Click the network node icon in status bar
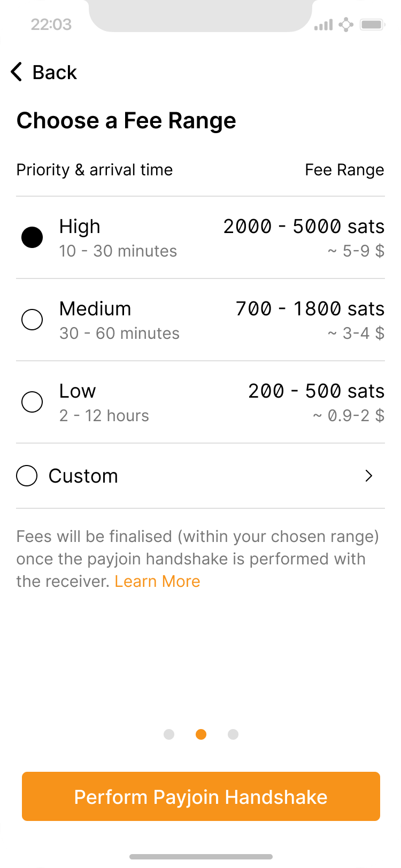Viewport: 401px width, 868px height. point(346,25)
